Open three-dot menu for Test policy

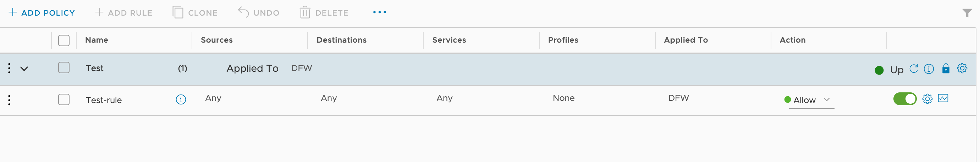9,68
